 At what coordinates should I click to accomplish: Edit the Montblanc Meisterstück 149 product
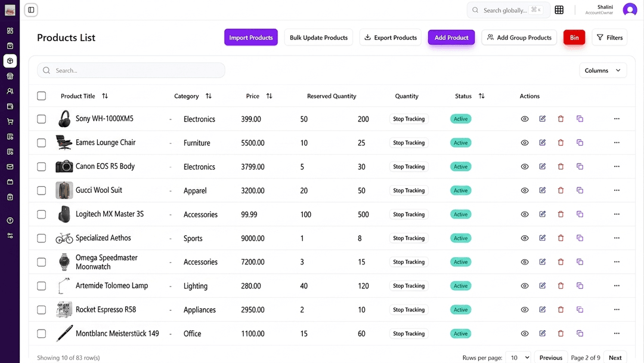(x=543, y=333)
